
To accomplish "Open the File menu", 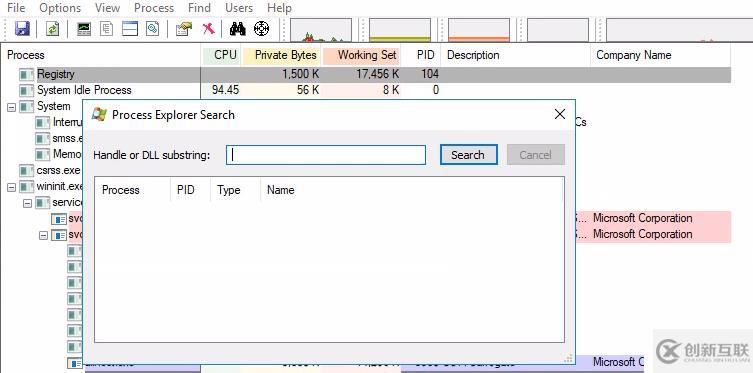I will coord(16,8).
